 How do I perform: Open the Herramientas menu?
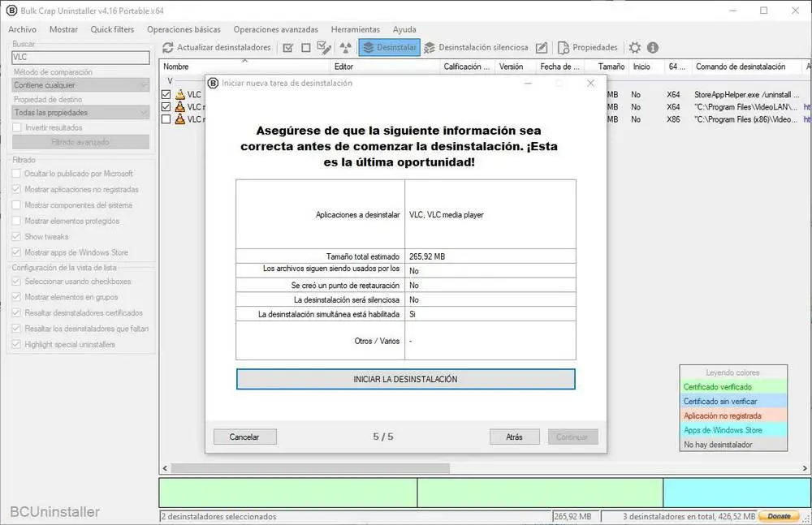(356, 29)
